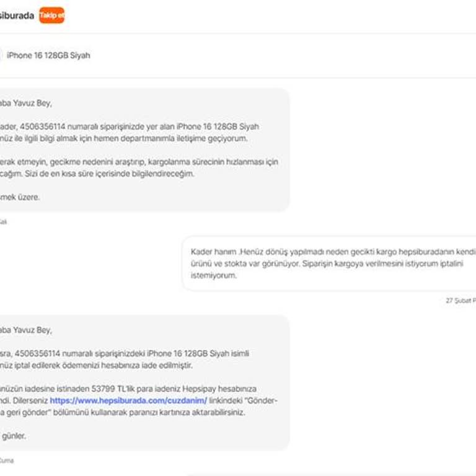Click the Salı timestamp under the first message
The height and width of the screenshot is (476, 476).
[3, 221]
